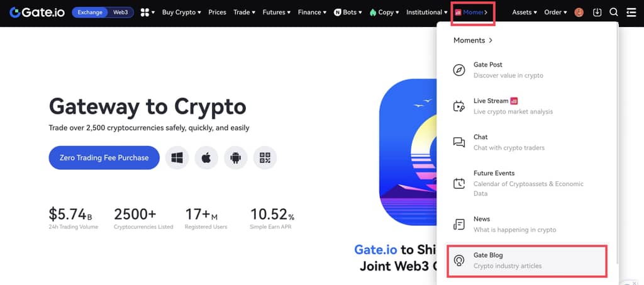Open the hamburger menu icon
The image size is (644, 285).
click(631, 12)
